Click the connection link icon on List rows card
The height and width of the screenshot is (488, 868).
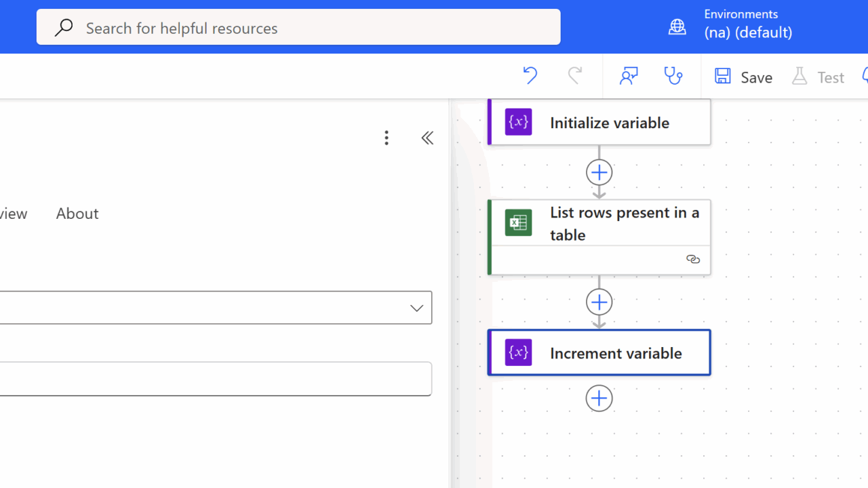point(692,260)
